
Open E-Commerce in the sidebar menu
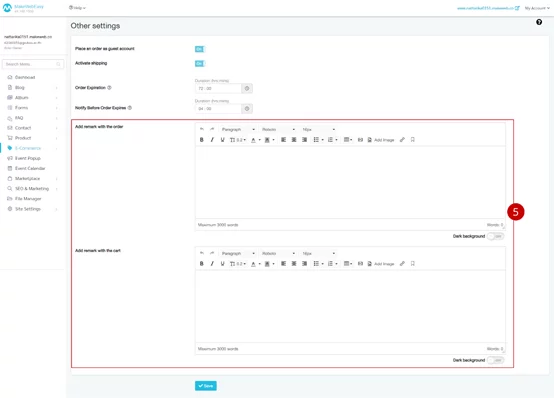click(x=32, y=148)
